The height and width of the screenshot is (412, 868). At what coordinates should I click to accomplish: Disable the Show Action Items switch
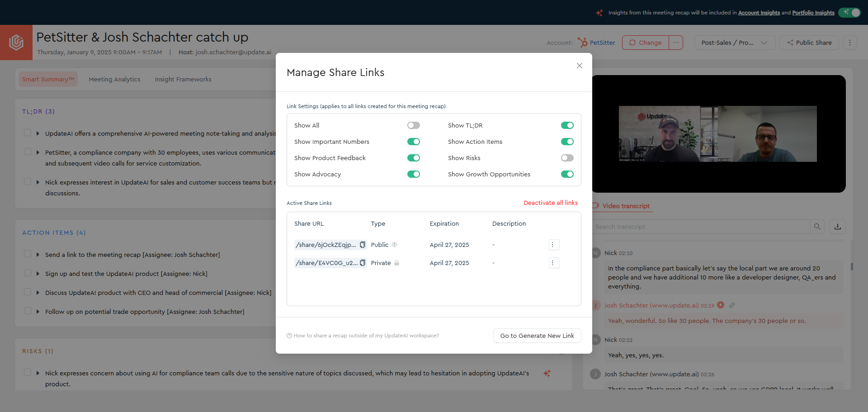(x=567, y=142)
